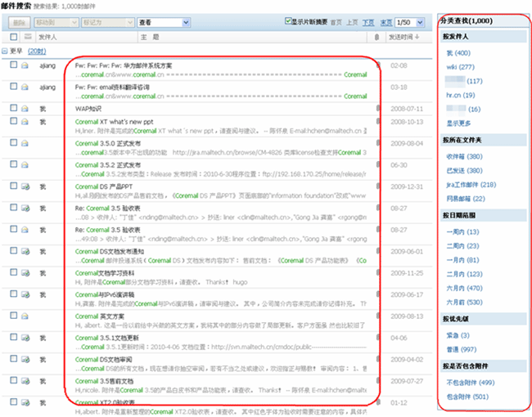This screenshot has width=532, height=417.
Task: Click attachment icon on 'Coremail XT what's new ppt'
Action: (378, 121)
